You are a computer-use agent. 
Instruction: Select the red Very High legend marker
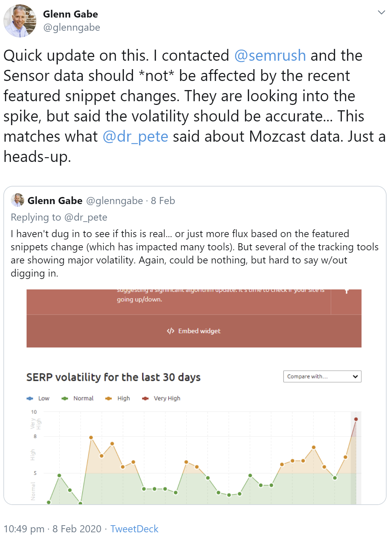coord(145,398)
